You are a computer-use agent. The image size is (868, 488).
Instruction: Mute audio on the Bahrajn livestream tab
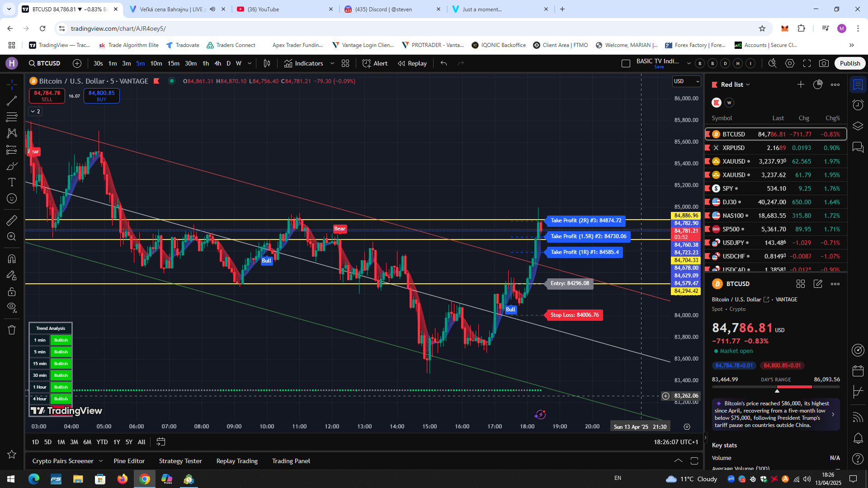(x=212, y=9)
